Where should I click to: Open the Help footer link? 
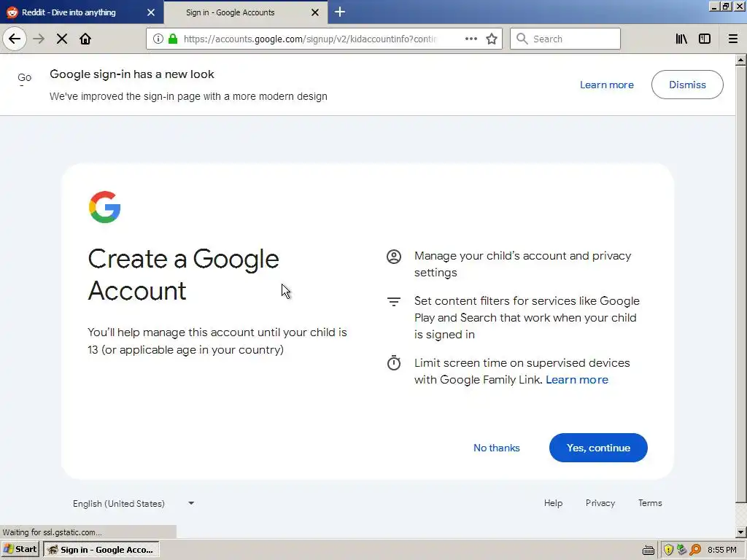coord(553,503)
